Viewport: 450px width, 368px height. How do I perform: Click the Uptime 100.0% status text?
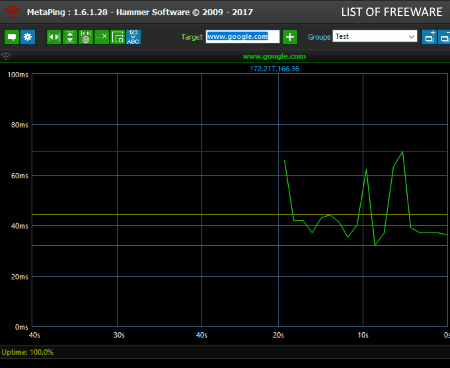27,352
